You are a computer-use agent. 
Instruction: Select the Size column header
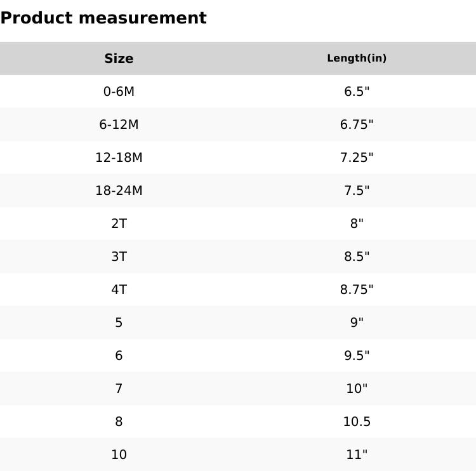click(119, 58)
